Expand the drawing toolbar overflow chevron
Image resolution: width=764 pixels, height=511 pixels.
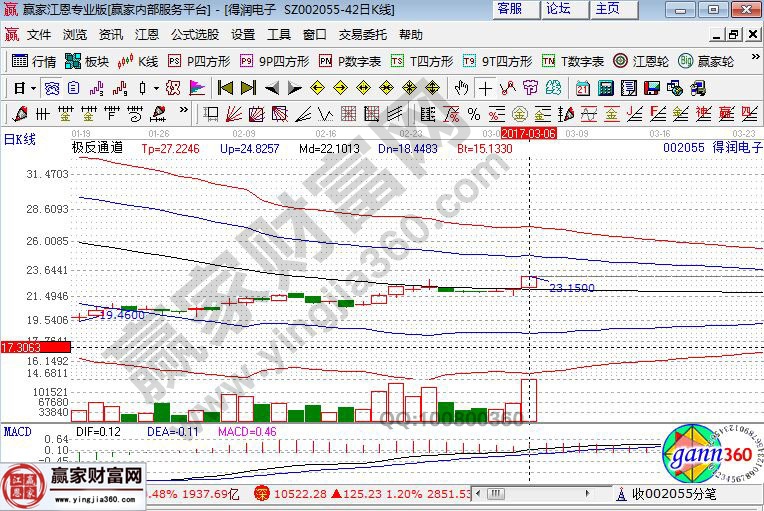pyautogui.click(x=183, y=110)
